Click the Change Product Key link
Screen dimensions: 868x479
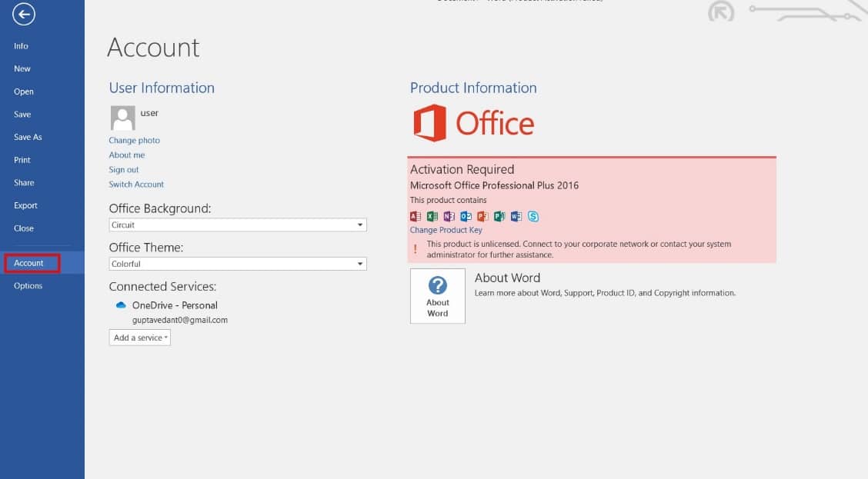tap(446, 230)
